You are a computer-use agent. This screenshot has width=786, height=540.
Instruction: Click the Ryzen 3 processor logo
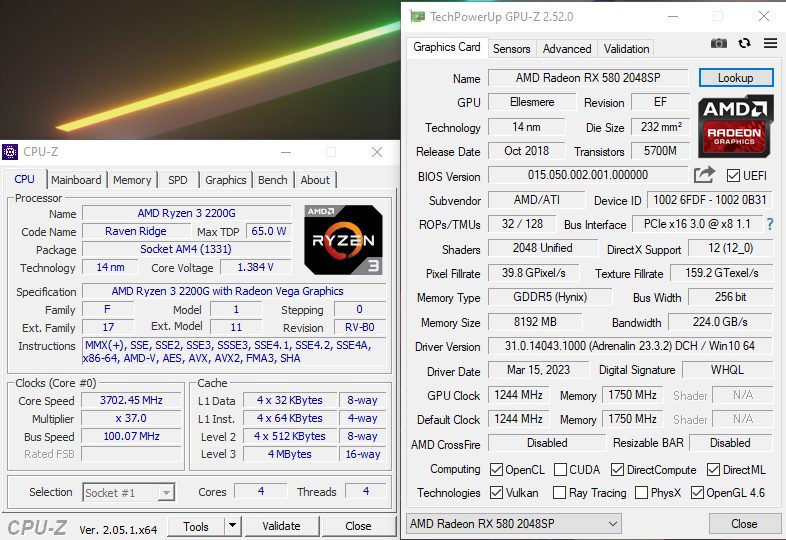[x=343, y=240]
